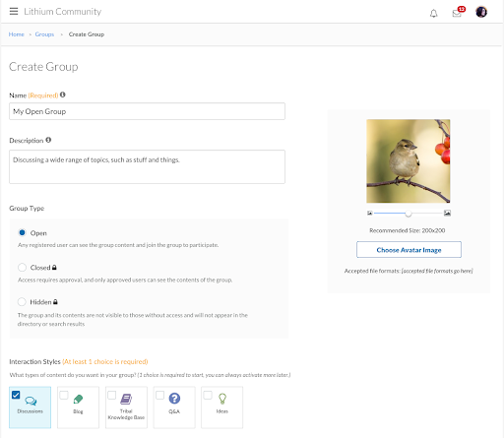Check the Q&A interaction style
This screenshot has width=504, height=438.
159,395
